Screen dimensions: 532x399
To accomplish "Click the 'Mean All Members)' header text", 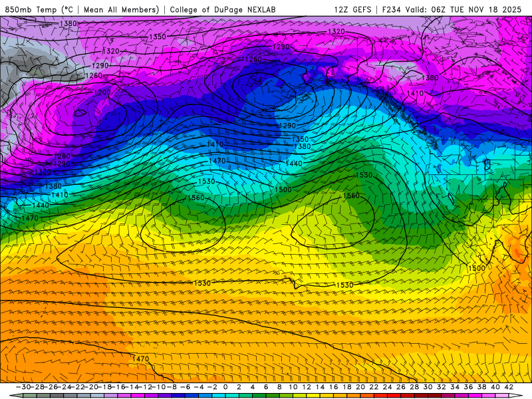I will tap(122, 10).
